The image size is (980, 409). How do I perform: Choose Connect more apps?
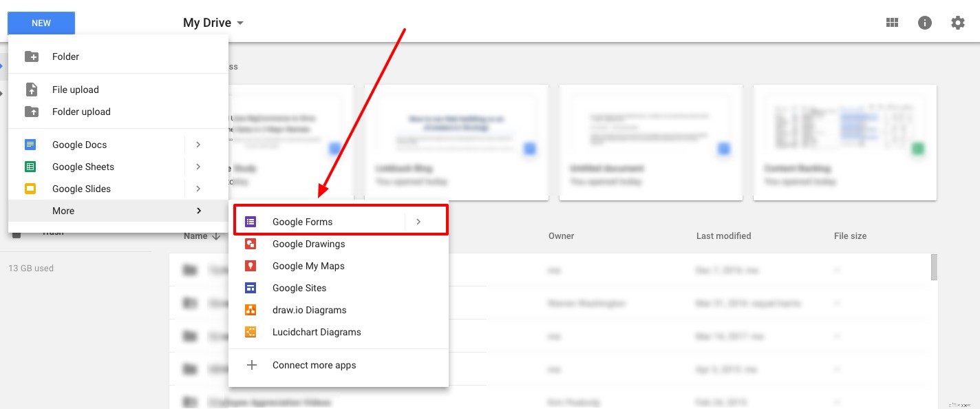[x=314, y=365]
